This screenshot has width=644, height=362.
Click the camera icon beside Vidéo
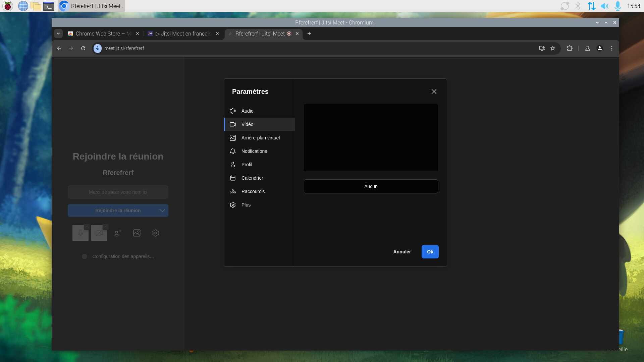(233, 124)
